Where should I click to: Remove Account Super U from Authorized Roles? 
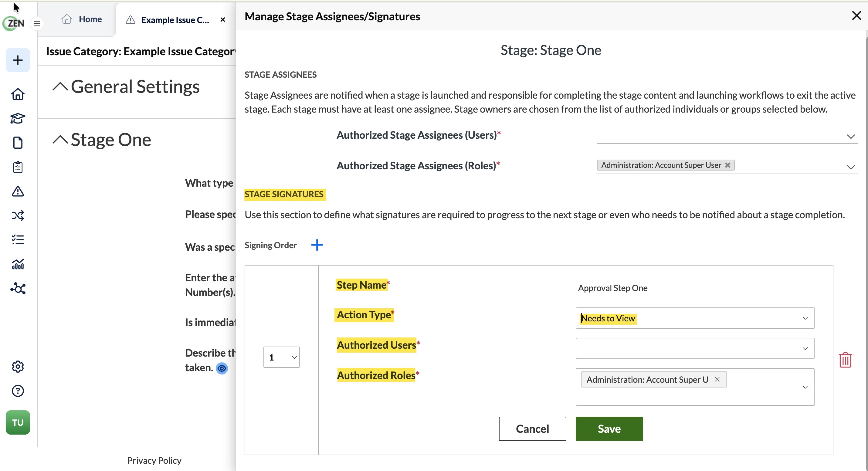[717, 379]
